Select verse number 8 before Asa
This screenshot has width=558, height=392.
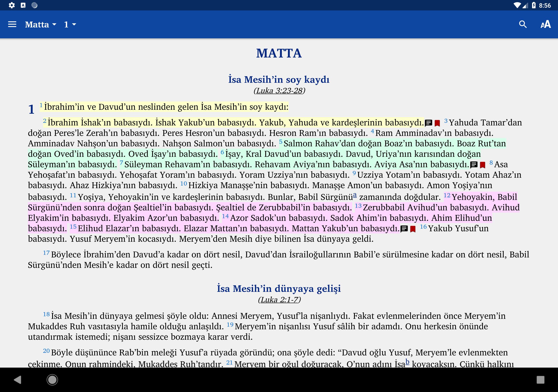pos(491,162)
